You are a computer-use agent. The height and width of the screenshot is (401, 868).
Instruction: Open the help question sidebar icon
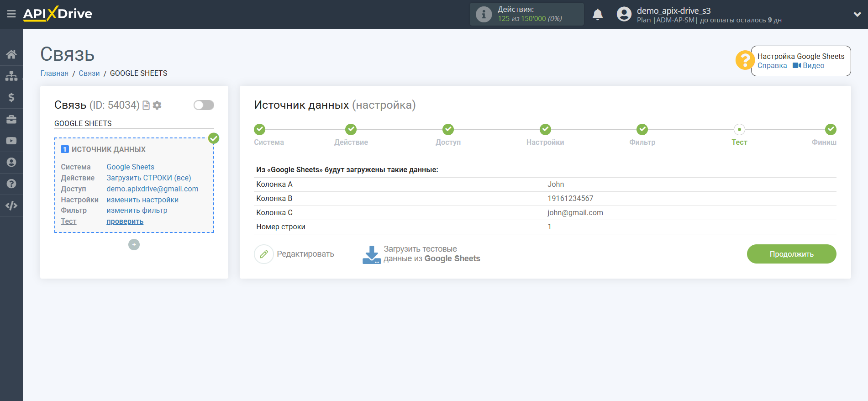11,184
